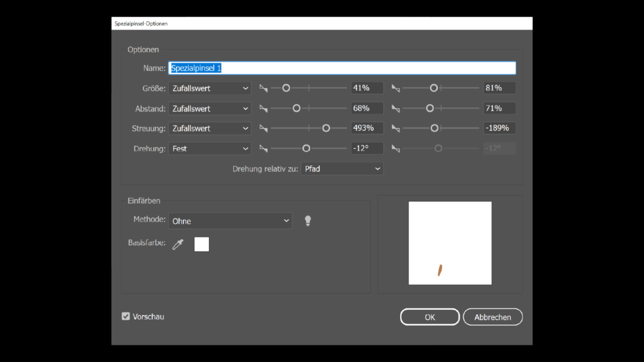Viewport: 644px width, 362px height.
Task: Open the Drehung relativ zu Pfad dropdown
Action: tap(342, 168)
